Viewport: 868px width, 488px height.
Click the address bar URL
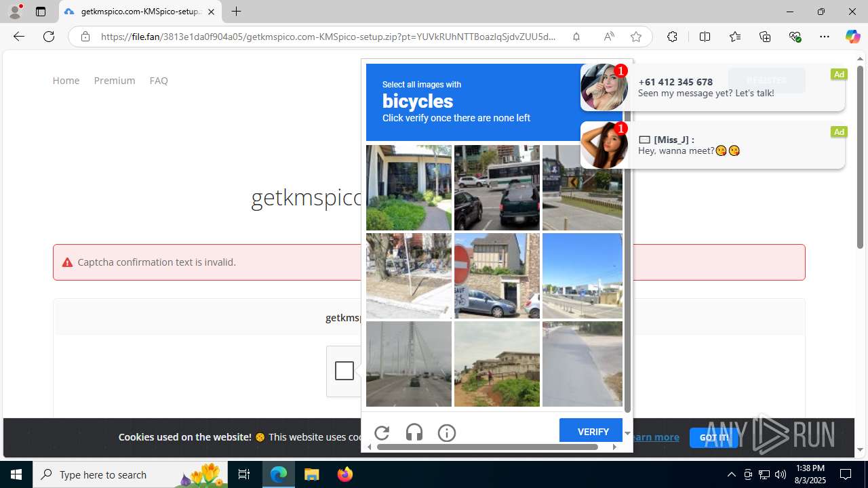(328, 37)
